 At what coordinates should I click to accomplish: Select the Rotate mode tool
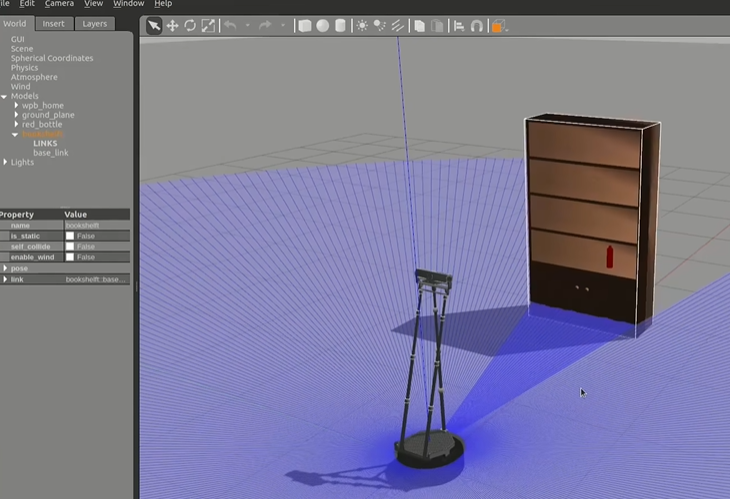[x=190, y=26]
